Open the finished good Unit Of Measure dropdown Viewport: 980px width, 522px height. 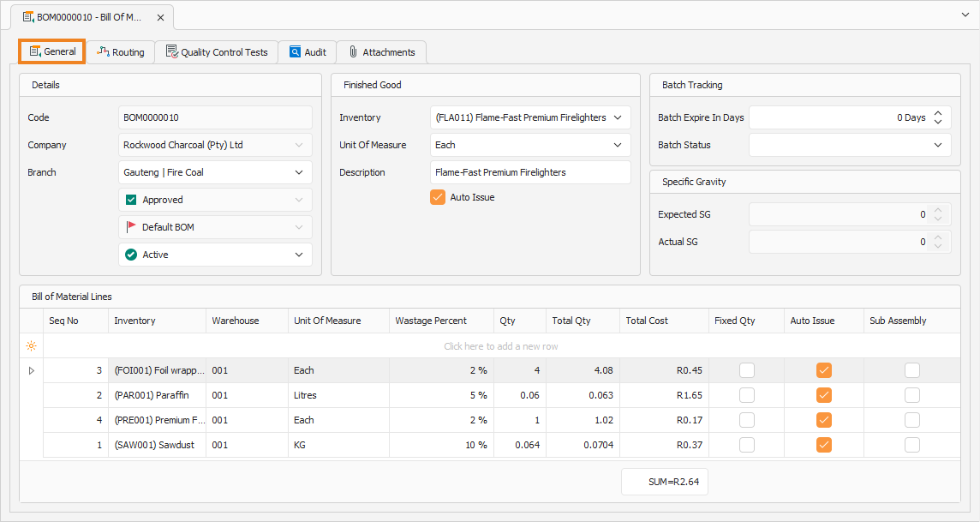pyautogui.click(x=618, y=145)
